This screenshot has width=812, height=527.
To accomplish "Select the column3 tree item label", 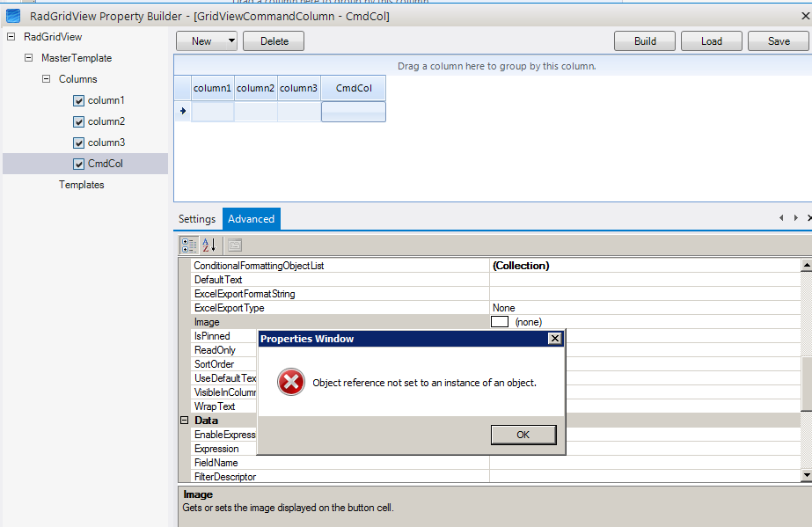I will [x=106, y=143].
